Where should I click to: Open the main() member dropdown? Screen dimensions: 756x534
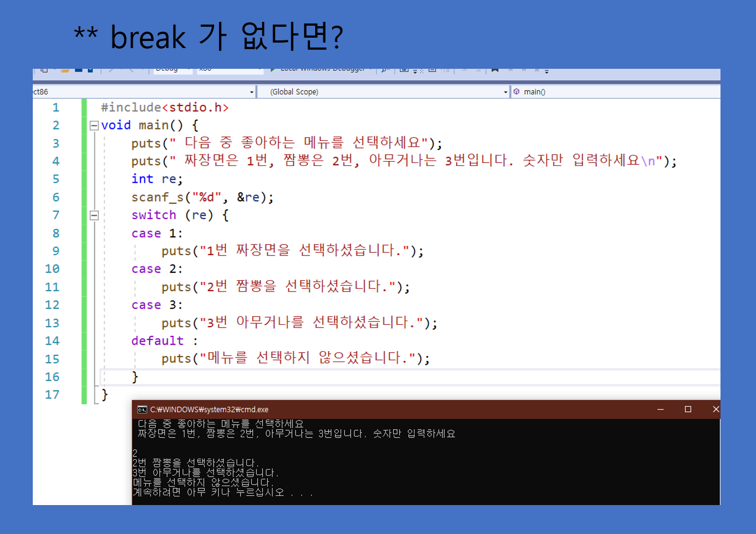616,92
